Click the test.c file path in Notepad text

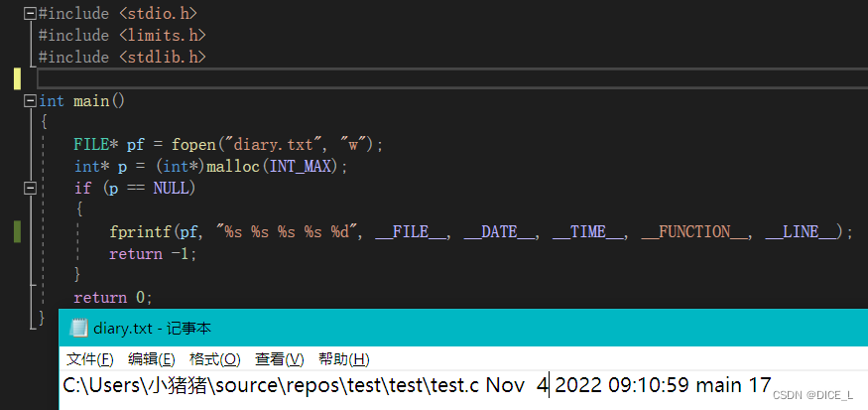click(271, 385)
